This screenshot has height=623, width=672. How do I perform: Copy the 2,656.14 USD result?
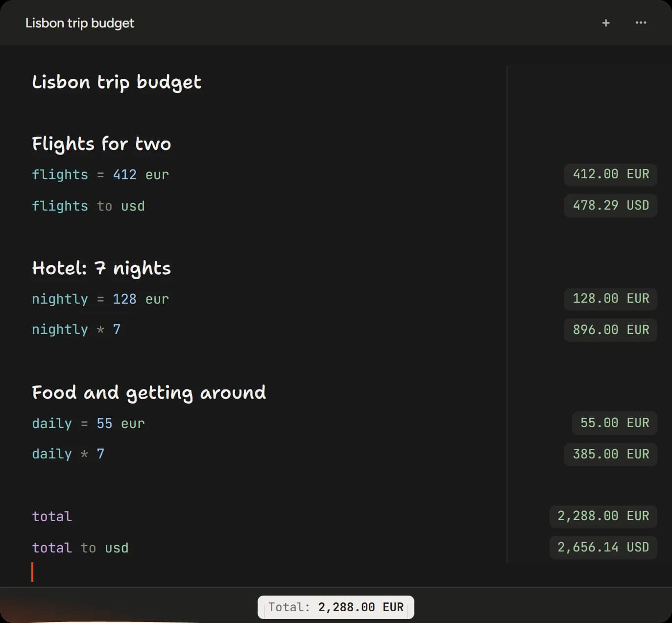point(603,547)
